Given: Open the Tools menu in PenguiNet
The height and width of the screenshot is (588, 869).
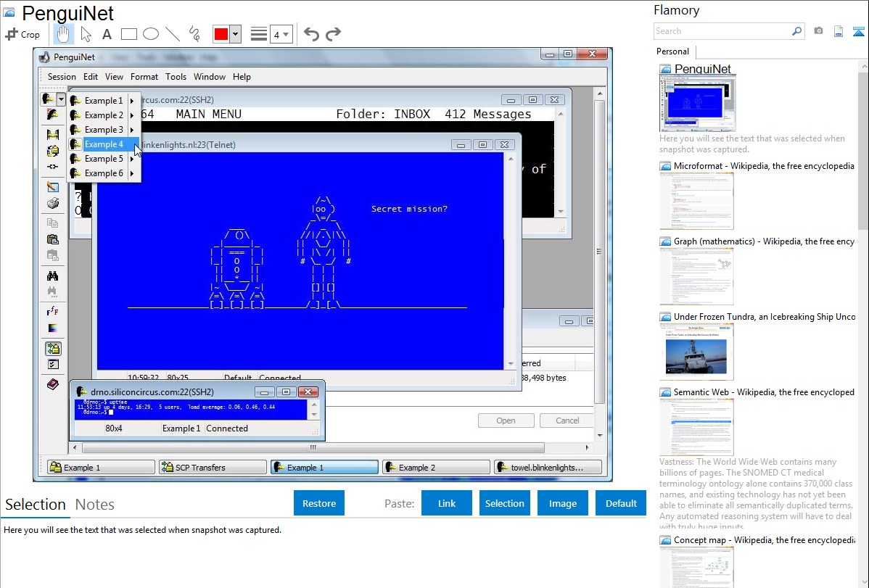Looking at the screenshot, I should [x=176, y=77].
